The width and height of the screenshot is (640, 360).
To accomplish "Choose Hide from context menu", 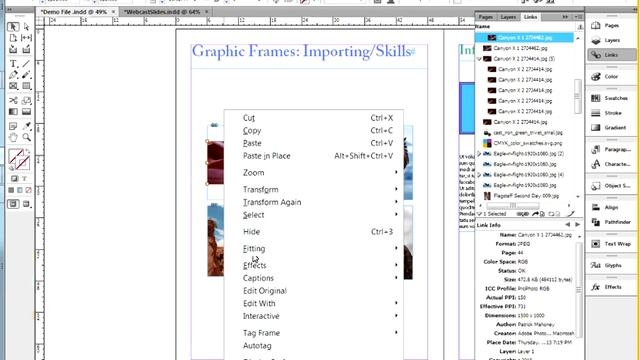I will pos(313,232).
